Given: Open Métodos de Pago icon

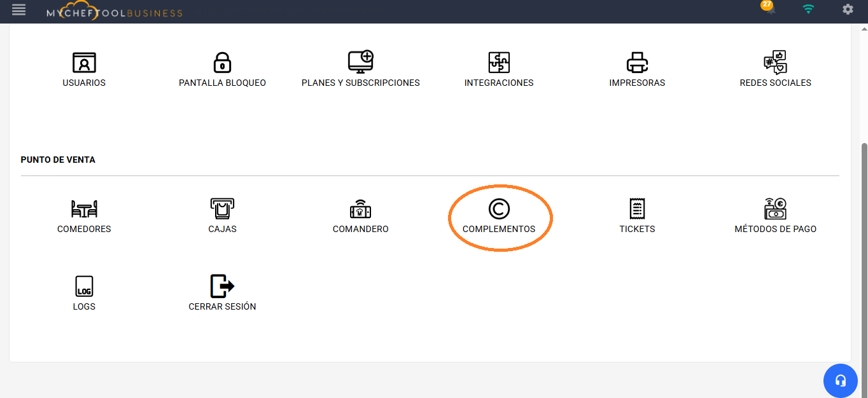Looking at the screenshot, I should point(775,209).
